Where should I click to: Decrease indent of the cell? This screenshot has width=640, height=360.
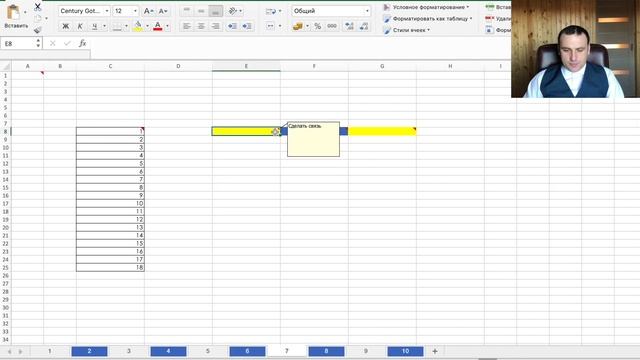[x=232, y=26]
